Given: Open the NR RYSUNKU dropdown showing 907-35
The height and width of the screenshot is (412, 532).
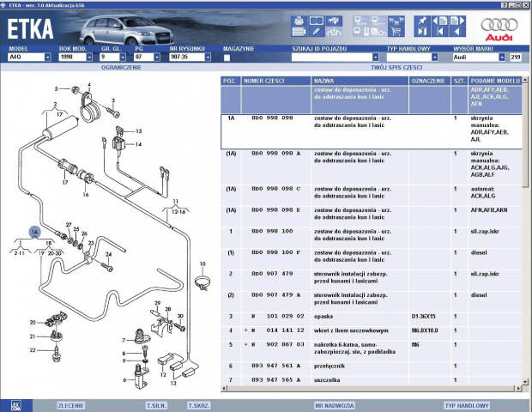Looking at the screenshot, I should pos(208,58).
